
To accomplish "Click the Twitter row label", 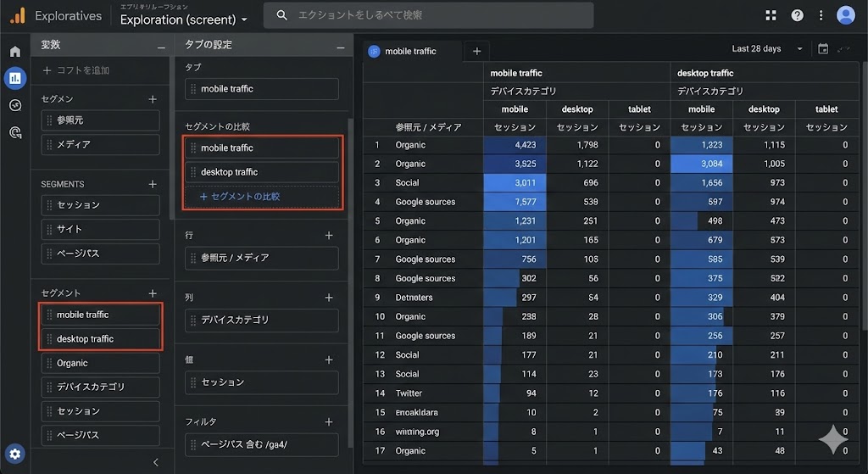I will pyautogui.click(x=409, y=393).
